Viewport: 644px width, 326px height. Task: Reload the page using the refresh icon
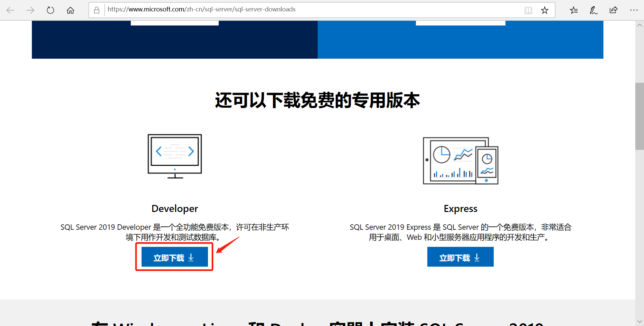pos(50,10)
